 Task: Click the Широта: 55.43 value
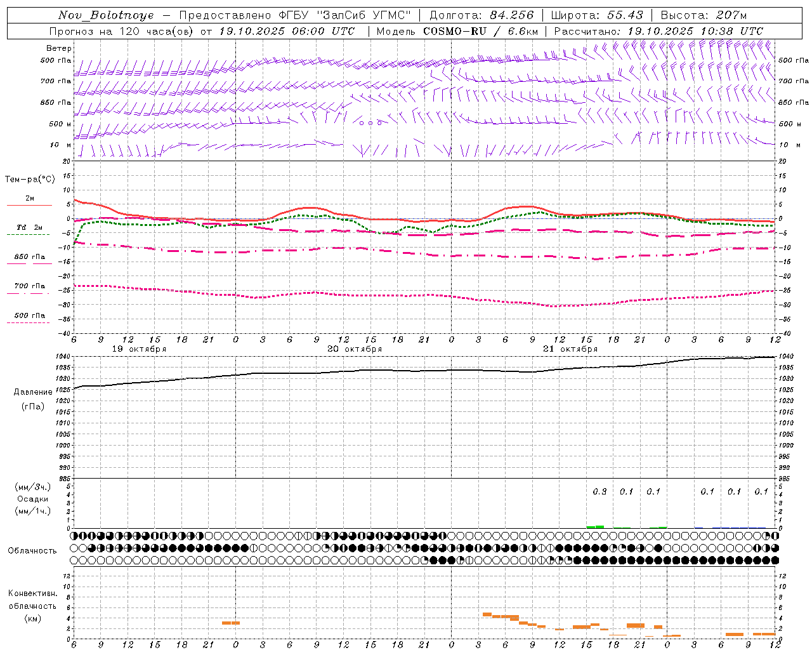click(x=597, y=15)
